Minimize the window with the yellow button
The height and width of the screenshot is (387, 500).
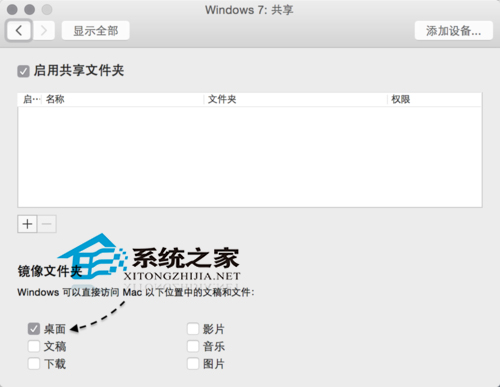(30, 9)
